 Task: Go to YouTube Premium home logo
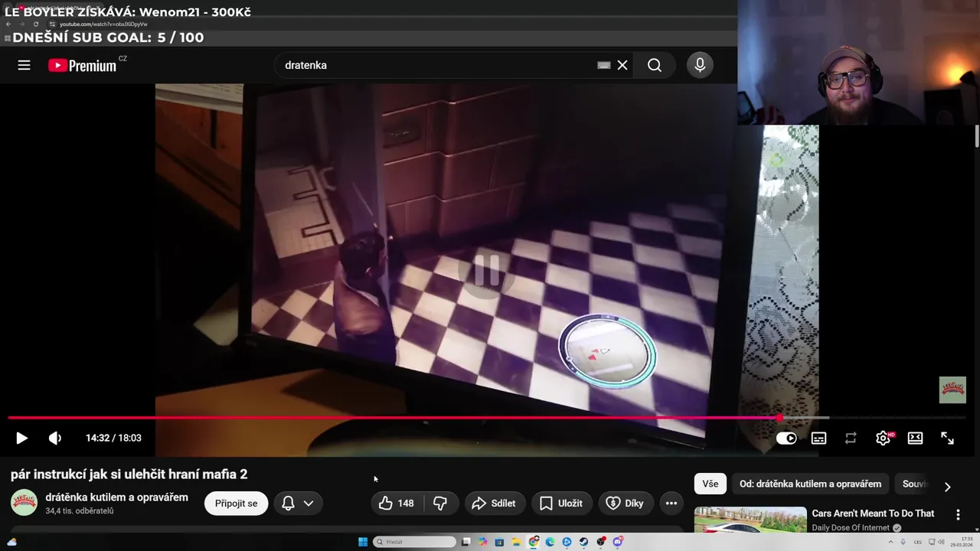83,65
